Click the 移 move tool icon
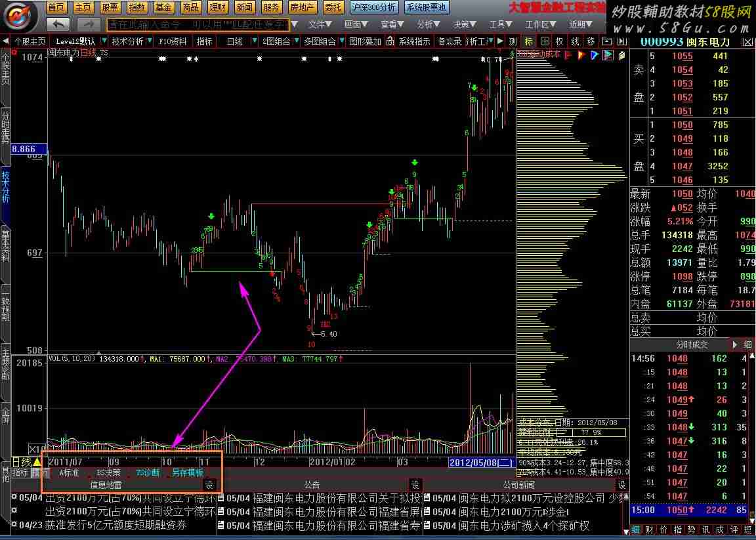Viewport: 756px width, 540px height. click(591, 41)
